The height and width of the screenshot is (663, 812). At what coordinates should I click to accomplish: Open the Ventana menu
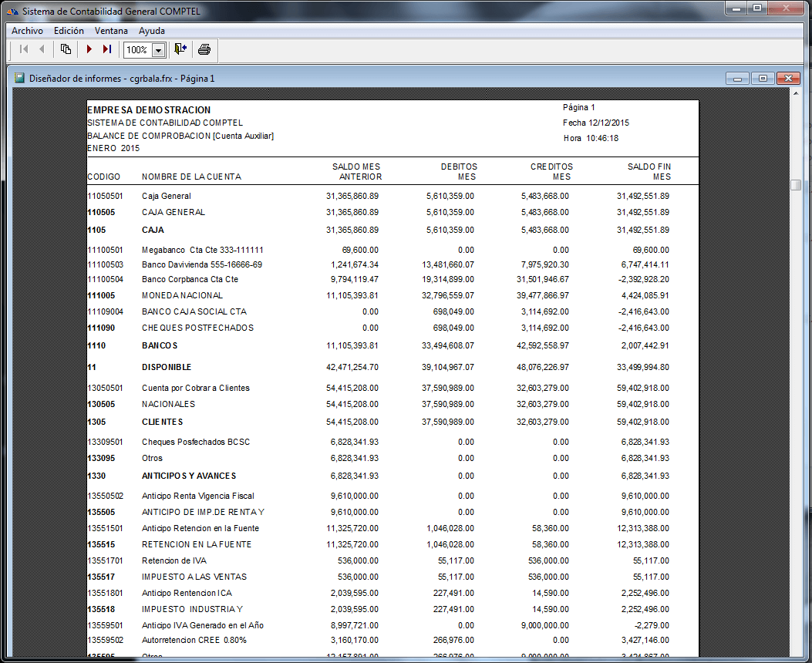111,31
